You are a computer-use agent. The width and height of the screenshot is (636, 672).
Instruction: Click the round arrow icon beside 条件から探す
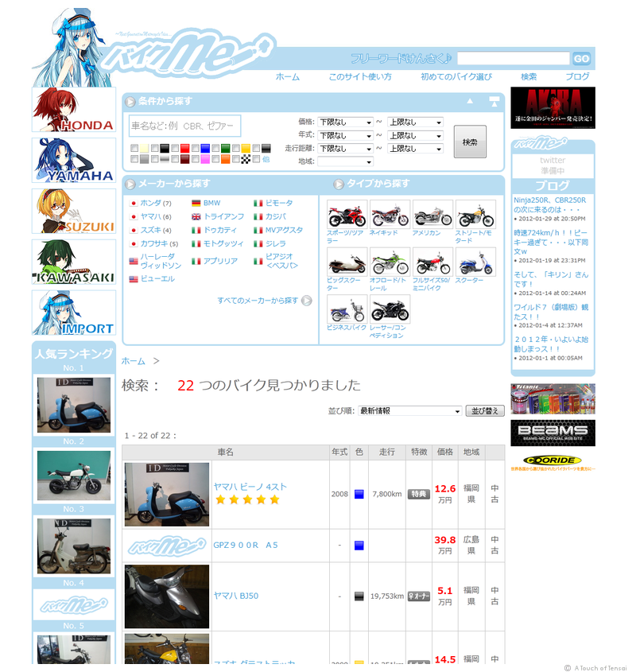click(x=130, y=102)
